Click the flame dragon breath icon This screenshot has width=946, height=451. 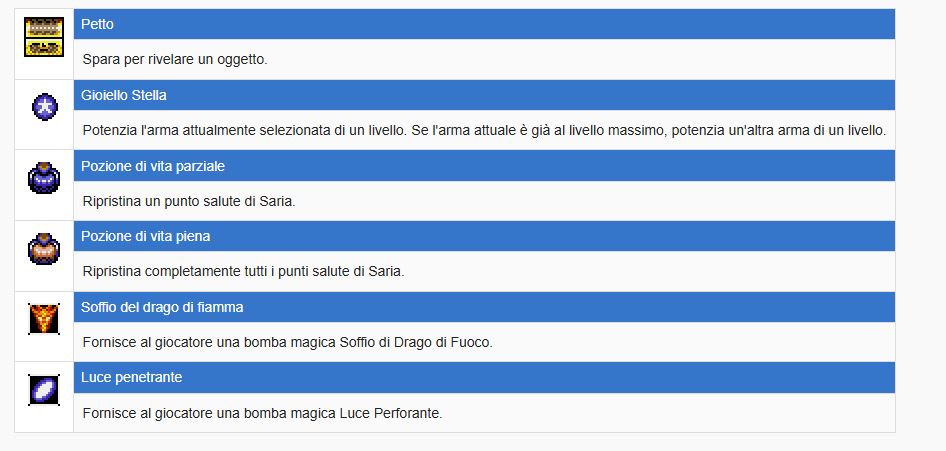[x=44, y=319]
